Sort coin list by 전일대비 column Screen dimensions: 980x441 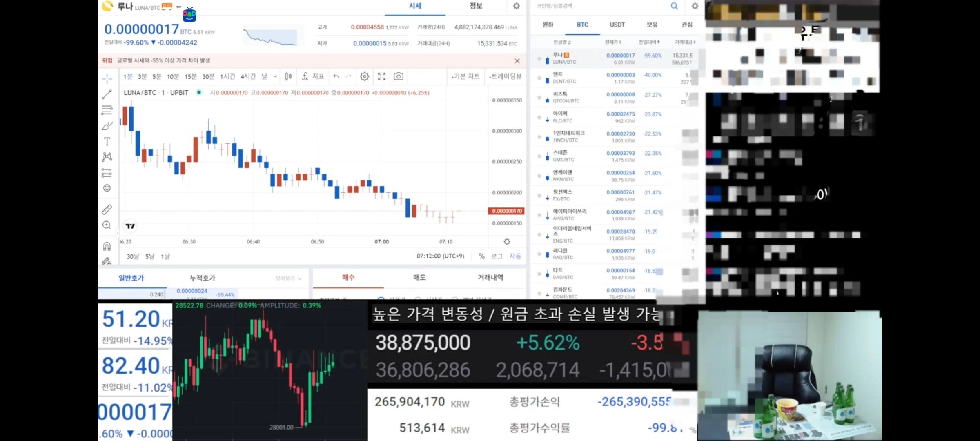(x=649, y=42)
